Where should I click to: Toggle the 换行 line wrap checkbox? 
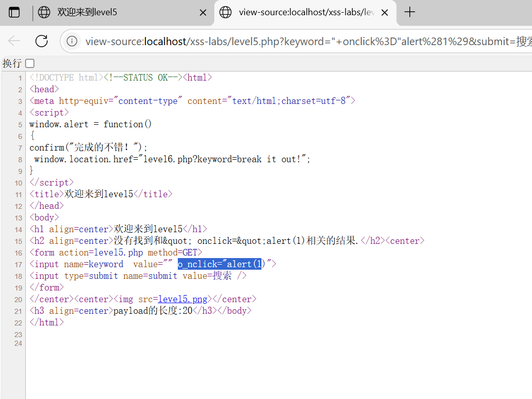click(30, 63)
